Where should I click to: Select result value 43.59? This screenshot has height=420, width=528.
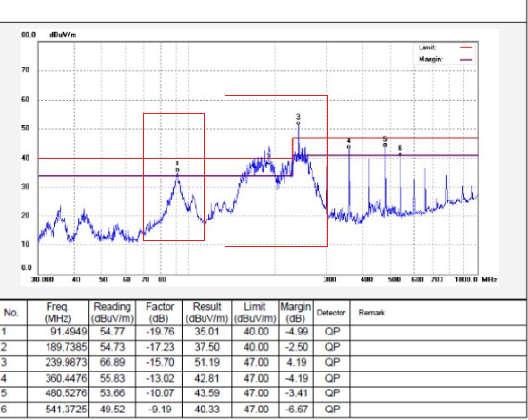(206, 393)
